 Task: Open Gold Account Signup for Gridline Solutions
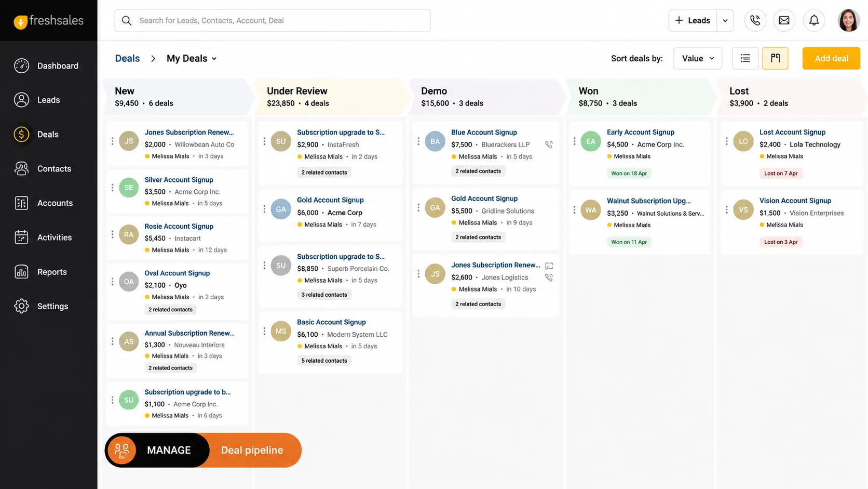pos(484,199)
